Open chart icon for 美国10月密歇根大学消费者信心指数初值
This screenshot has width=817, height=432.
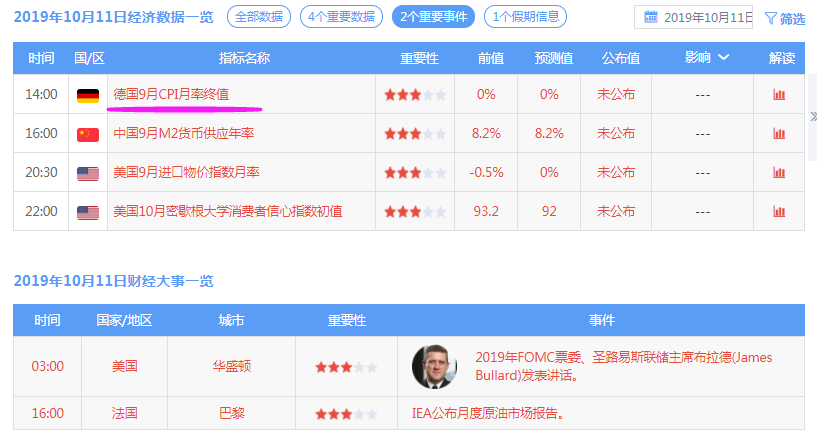(779, 212)
